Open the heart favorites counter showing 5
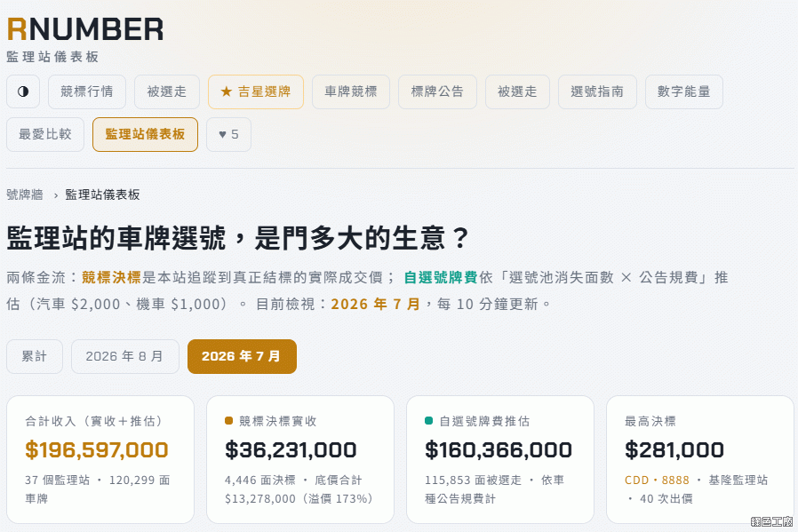Viewport: 798px width, 532px height. [x=228, y=134]
